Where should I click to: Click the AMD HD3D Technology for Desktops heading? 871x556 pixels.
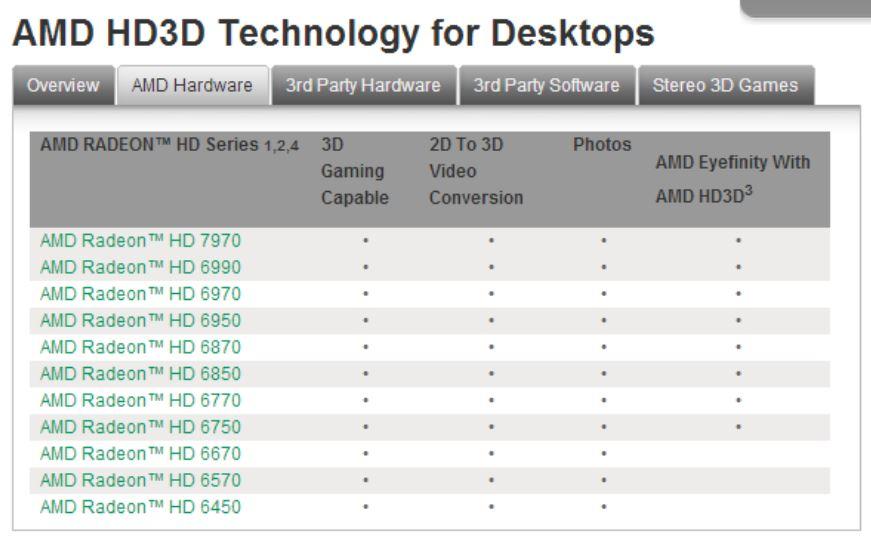pos(333,33)
